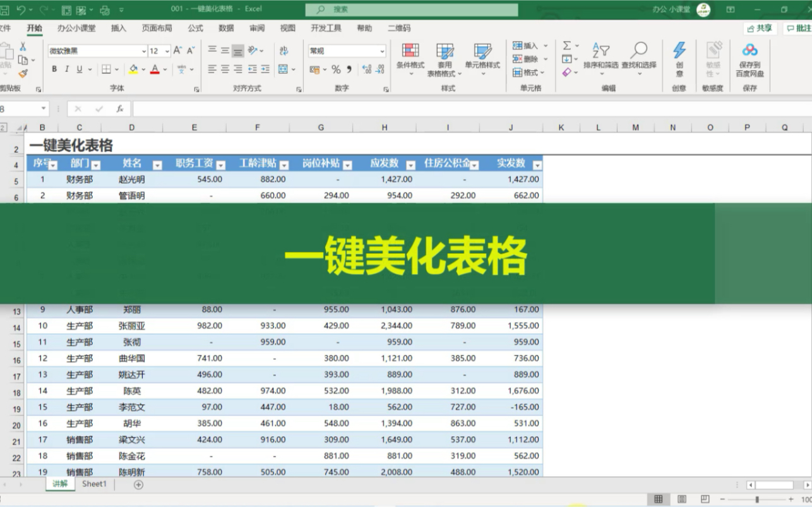
Task: Switch to the Sheet1 worksheet tab
Action: 93,484
